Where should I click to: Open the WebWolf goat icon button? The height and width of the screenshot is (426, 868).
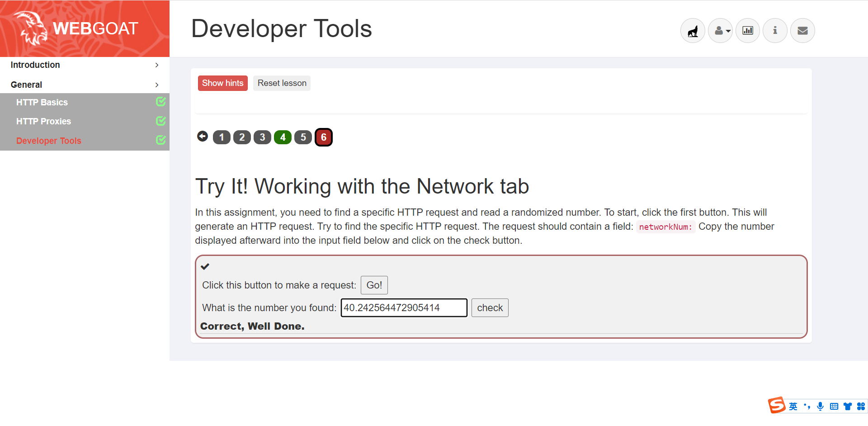pos(693,30)
